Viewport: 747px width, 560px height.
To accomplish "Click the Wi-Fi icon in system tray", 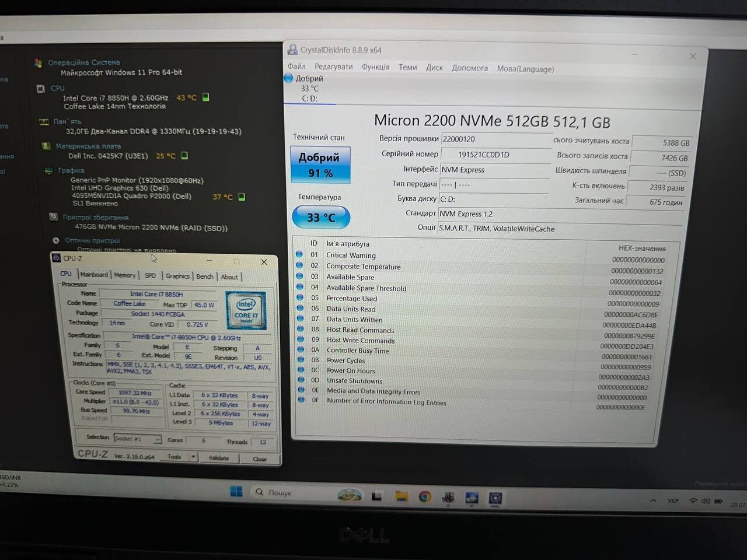I will coord(693,501).
